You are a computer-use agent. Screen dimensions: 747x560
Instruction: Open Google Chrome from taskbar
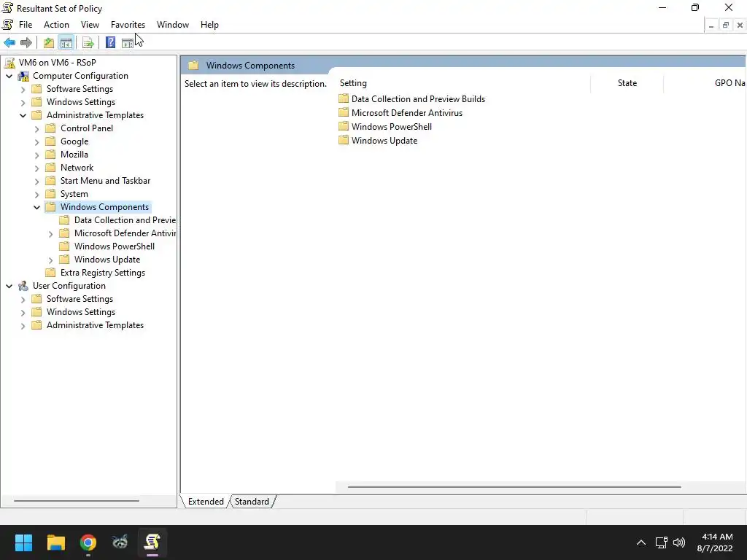click(88, 542)
